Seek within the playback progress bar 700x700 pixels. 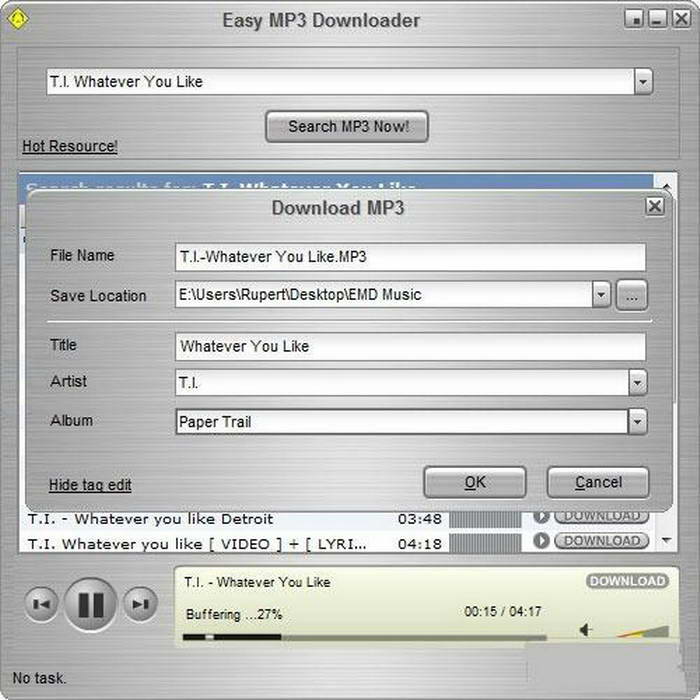point(364,637)
